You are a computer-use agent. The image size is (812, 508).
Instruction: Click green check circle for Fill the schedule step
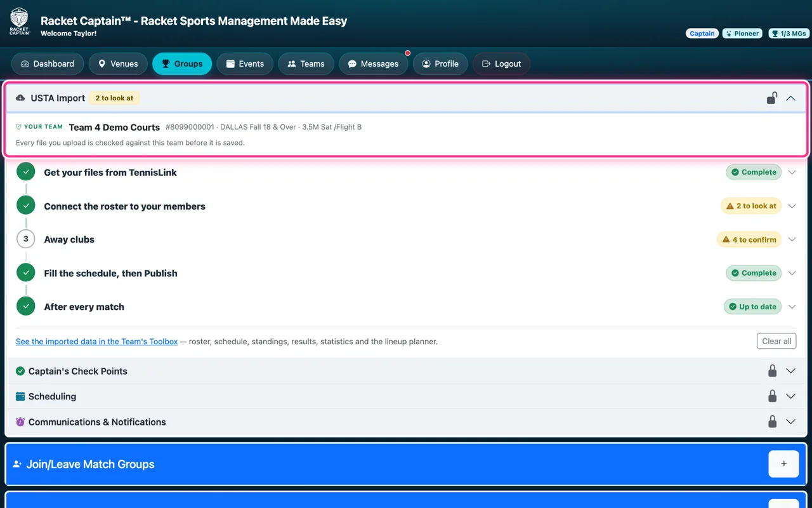coord(26,272)
